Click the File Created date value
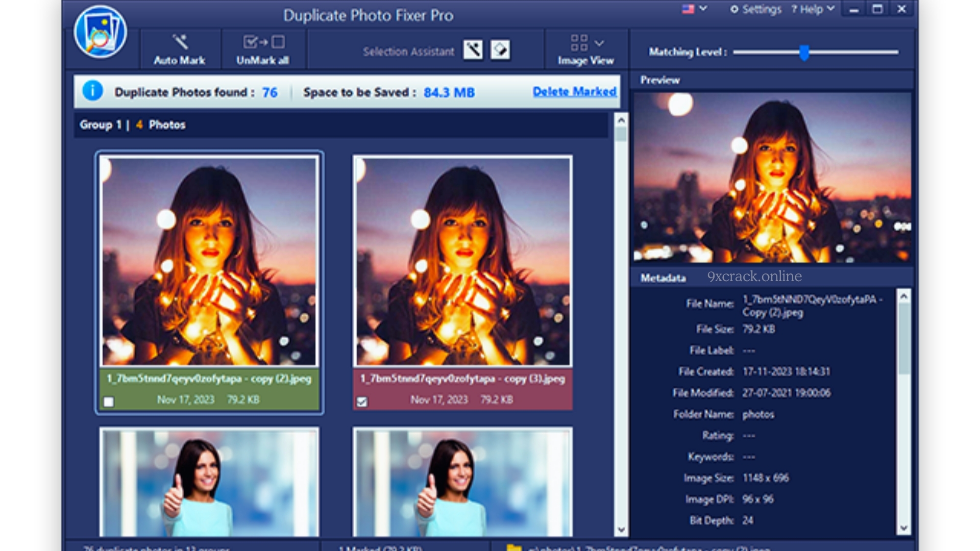The width and height of the screenshot is (980, 551). (787, 371)
